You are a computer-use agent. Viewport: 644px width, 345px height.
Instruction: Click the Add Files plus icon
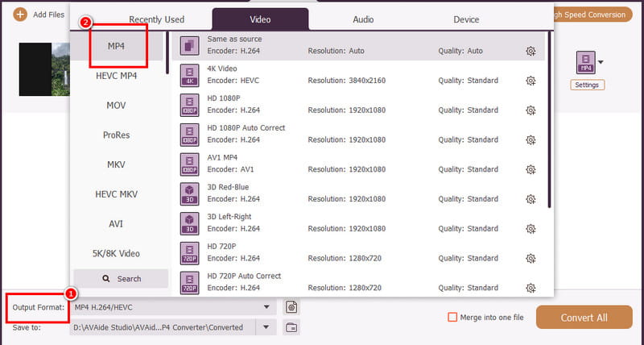pyautogui.click(x=20, y=15)
